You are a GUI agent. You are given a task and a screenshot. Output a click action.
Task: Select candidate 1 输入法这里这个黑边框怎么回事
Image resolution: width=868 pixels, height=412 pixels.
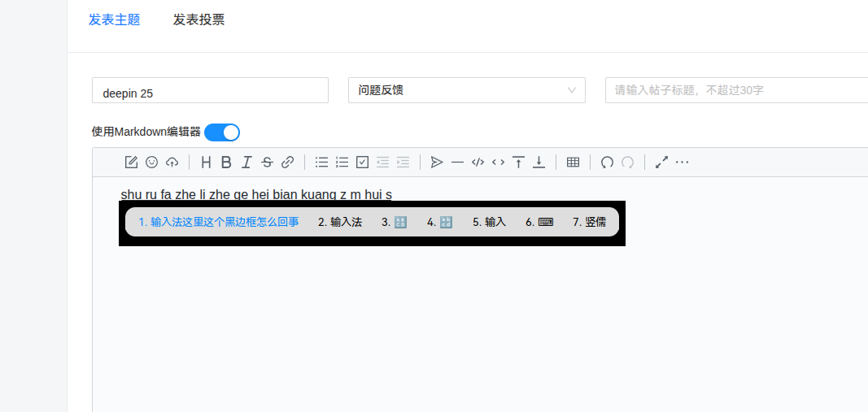click(219, 222)
